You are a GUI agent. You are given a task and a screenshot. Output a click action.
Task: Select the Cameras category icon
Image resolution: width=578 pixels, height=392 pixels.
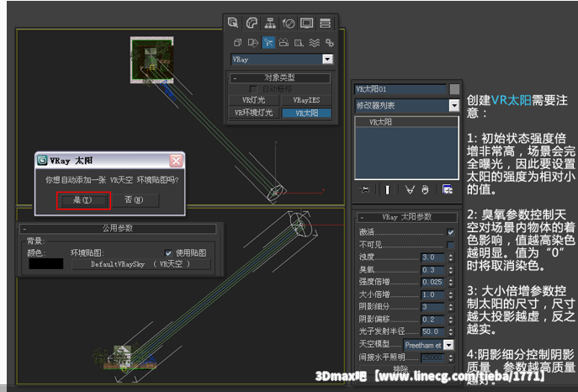tap(284, 43)
